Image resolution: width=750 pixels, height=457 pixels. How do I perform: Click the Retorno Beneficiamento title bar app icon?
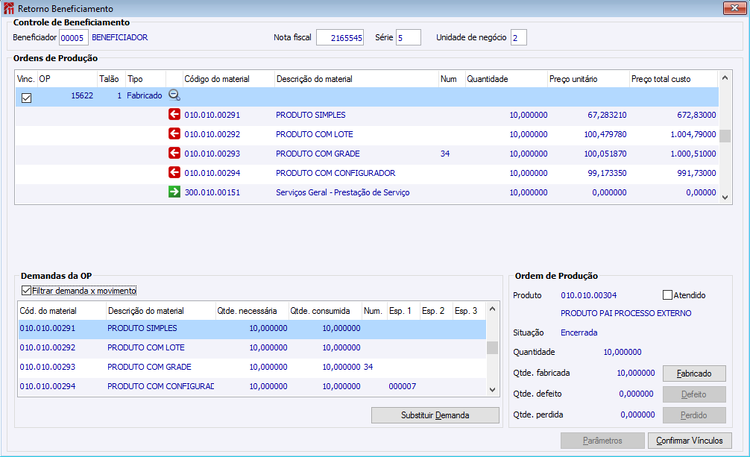[9, 8]
